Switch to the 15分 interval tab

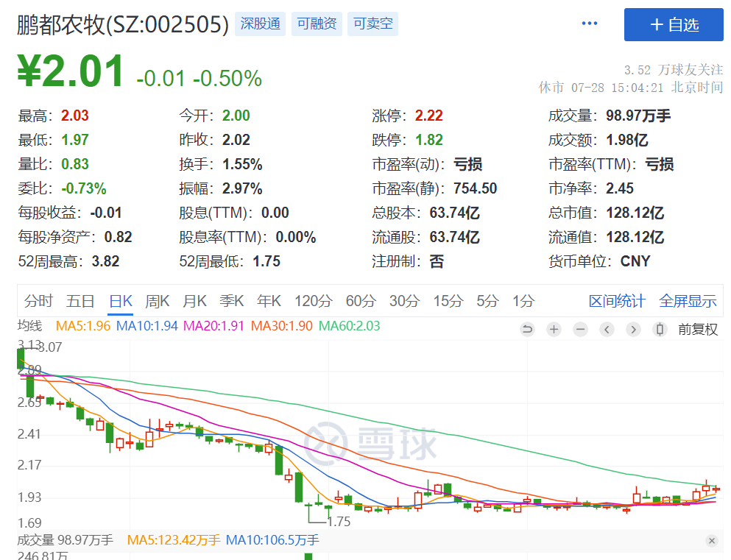(x=448, y=301)
